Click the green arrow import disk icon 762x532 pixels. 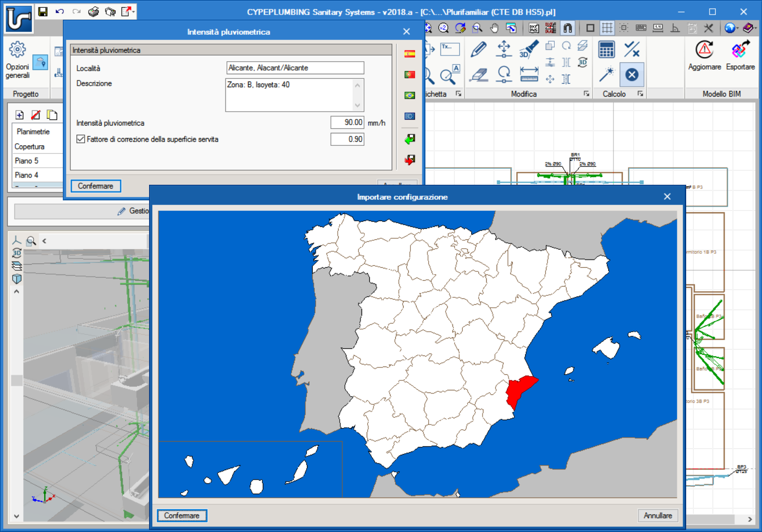(410, 139)
